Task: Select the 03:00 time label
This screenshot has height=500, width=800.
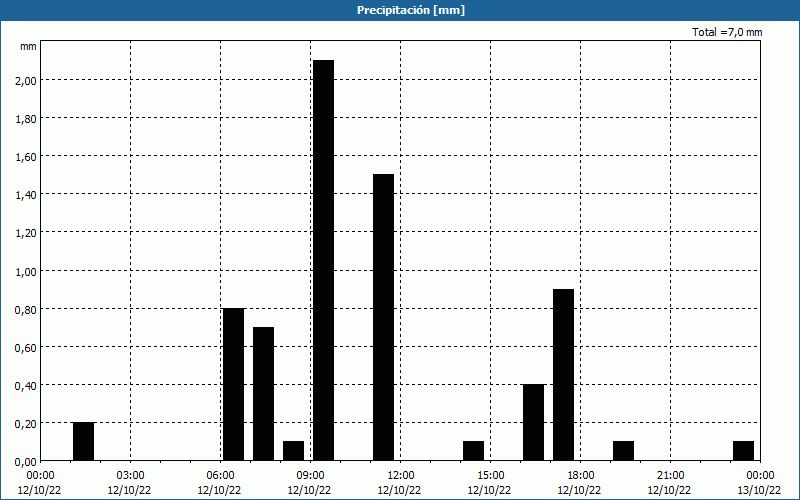Action: (x=130, y=476)
